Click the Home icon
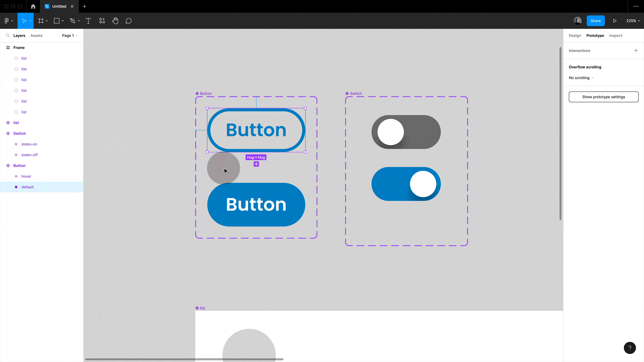This screenshot has height=362, width=644. (33, 6)
